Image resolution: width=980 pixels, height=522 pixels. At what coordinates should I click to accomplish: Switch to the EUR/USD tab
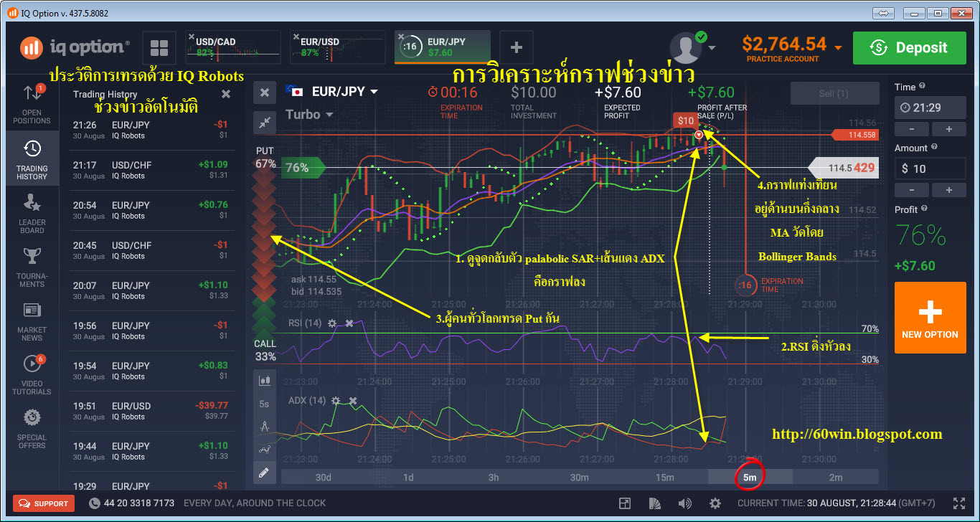(x=339, y=47)
